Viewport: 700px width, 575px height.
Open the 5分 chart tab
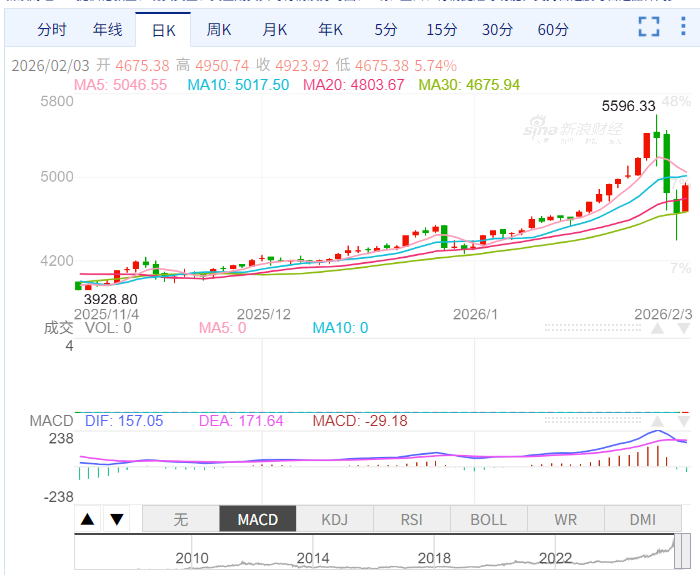[x=386, y=30]
